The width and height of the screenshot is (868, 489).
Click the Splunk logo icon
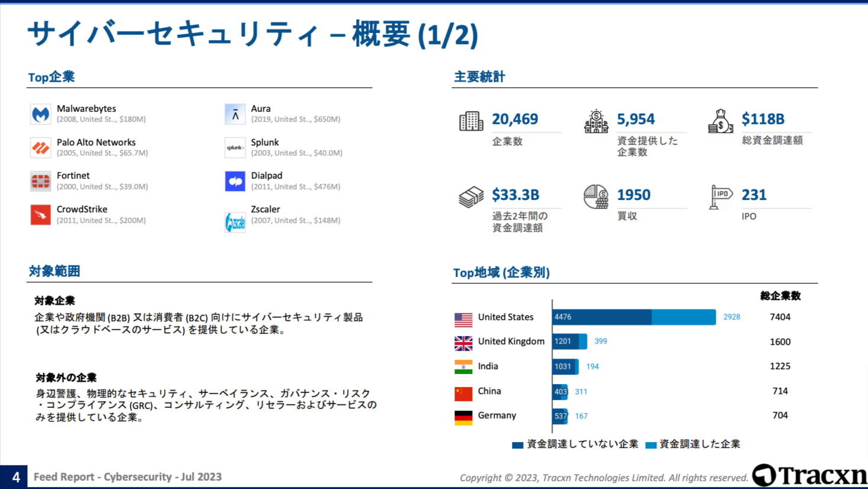coord(235,147)
